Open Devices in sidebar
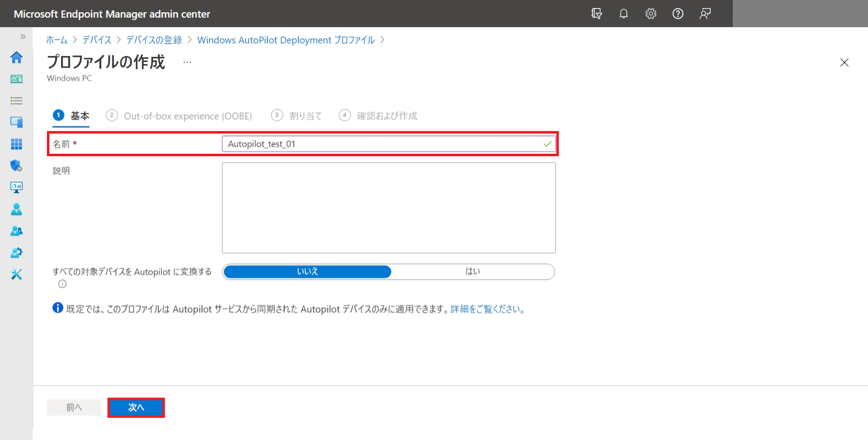868x440 pixels. [x=17, y=122]
